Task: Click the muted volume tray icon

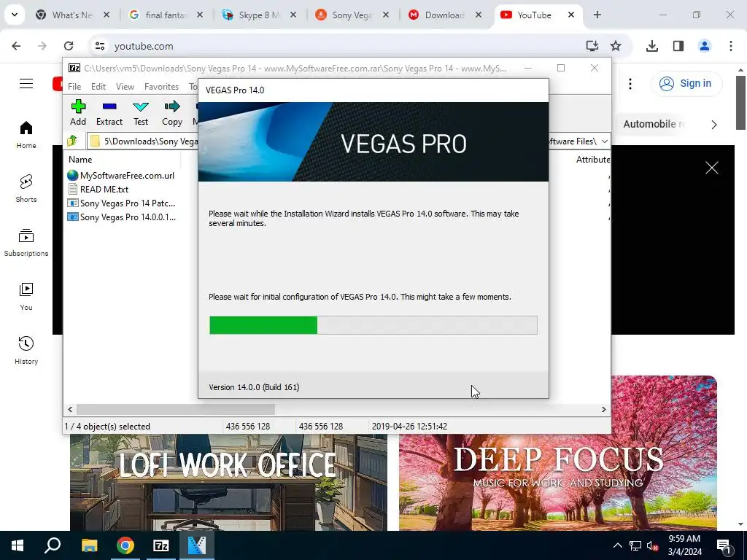Action: [x=652, y=545]
